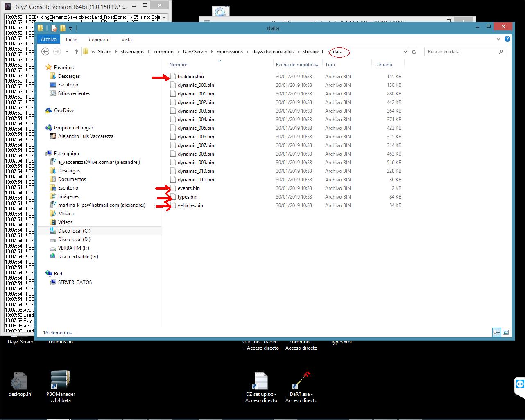
Task: Switch to details view layout icon
Action: tap(497, 332)
